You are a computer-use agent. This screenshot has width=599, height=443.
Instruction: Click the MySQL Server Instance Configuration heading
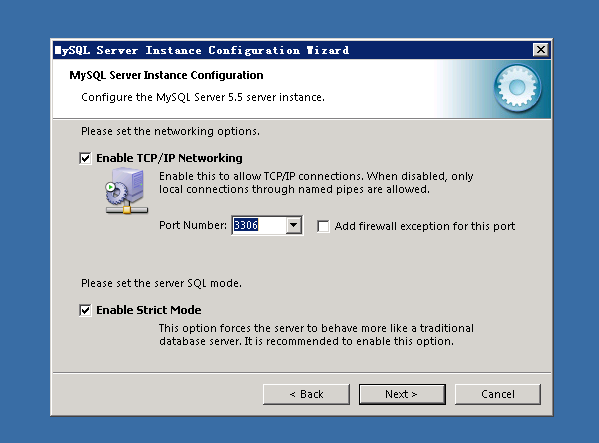pyautogui.click(x=166, y=75)
